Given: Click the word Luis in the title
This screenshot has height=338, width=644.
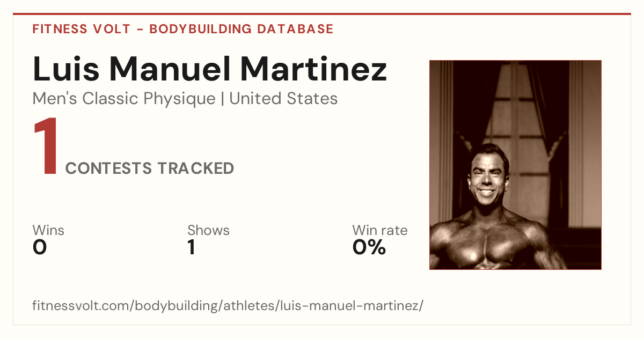Looking at the screenshot, I should point(67,68).
